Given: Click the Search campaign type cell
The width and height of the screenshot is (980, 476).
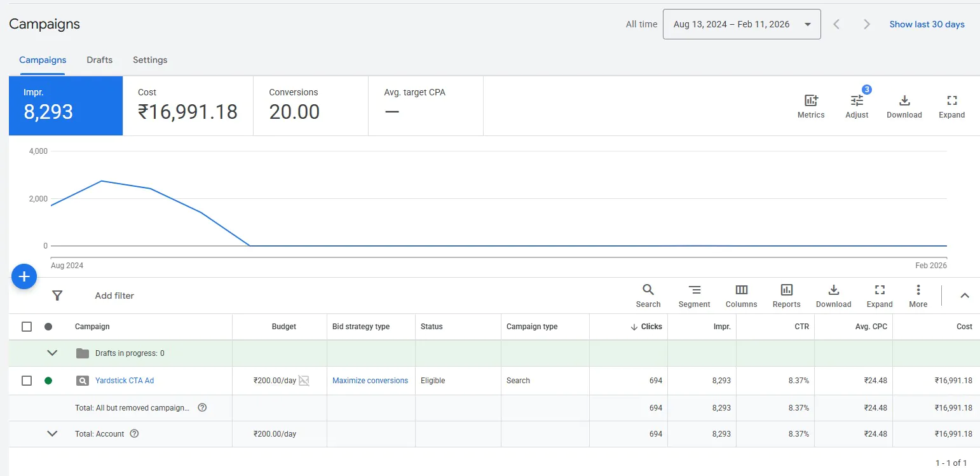Looking at the screenshot, I should (x=518, y=381).
